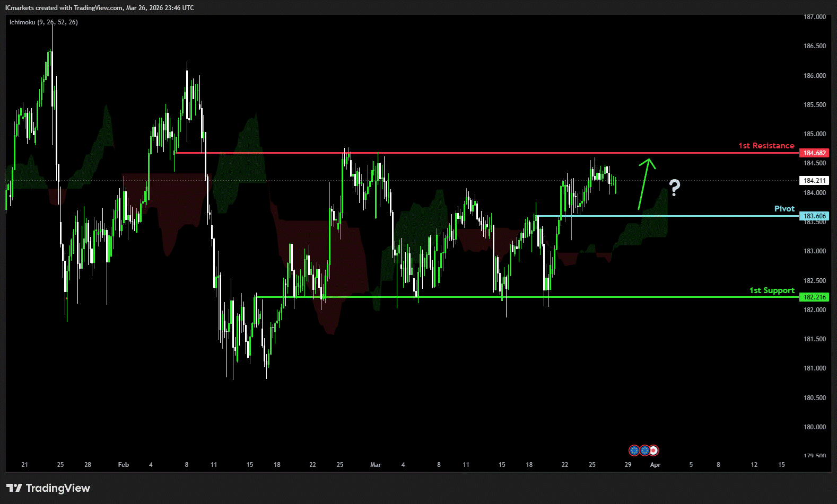Select the '1st Resistance' text label
Viewport: 837px width, 504px height.
766,146
